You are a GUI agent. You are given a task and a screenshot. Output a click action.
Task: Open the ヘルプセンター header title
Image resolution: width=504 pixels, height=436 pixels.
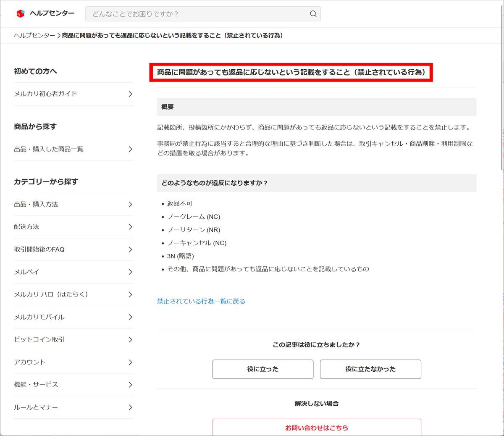click(52, 13)
